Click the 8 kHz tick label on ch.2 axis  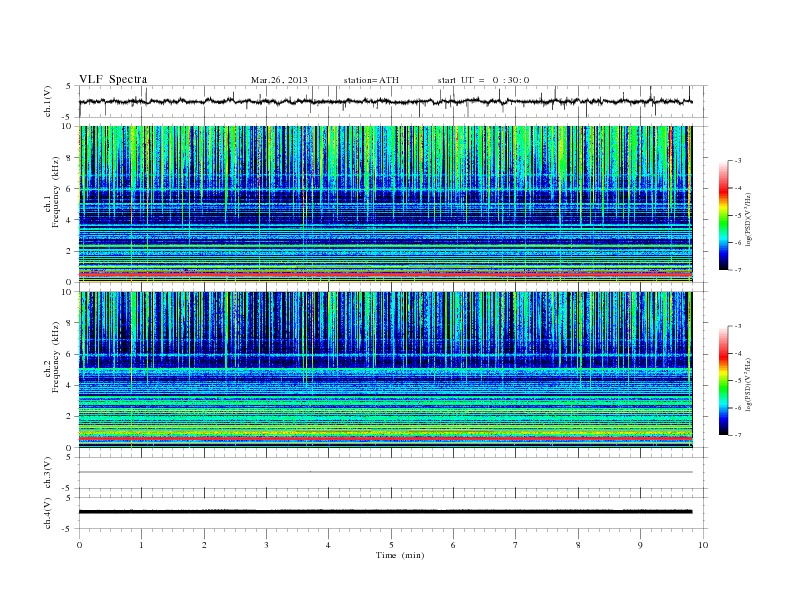pyautogui.click(x=70, y=323)
